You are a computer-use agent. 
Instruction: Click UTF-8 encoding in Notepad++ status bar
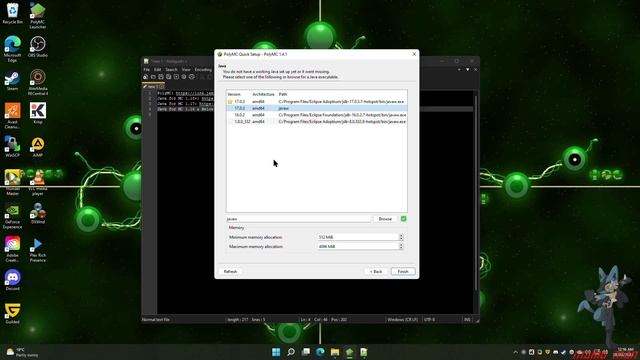pos(429,320)
